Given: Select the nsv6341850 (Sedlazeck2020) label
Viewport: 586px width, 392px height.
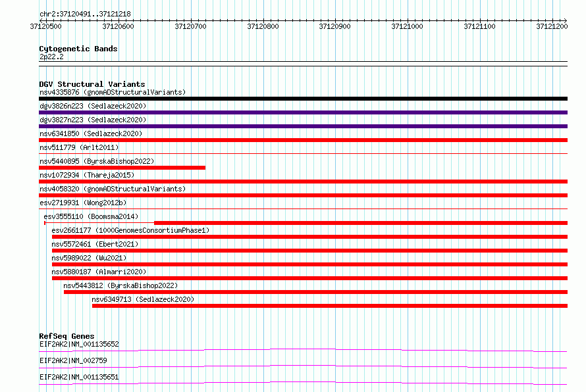Looking at the screenshot, I should [91, 134].
